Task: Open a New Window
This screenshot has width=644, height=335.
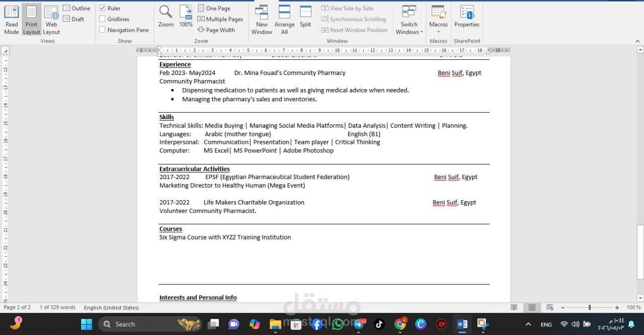Action: 262,20
